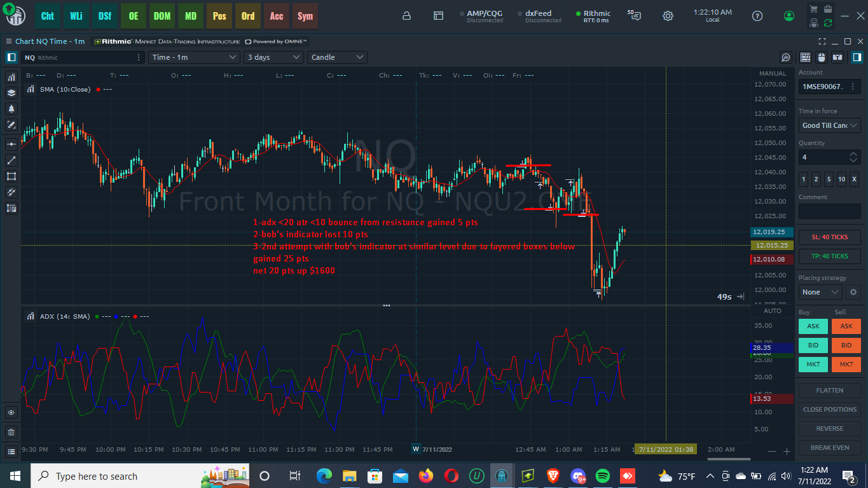Open the DOM panel shortcut
This screenshot has height=488, width=868.
pyautogui.click(x=162, y=16)
